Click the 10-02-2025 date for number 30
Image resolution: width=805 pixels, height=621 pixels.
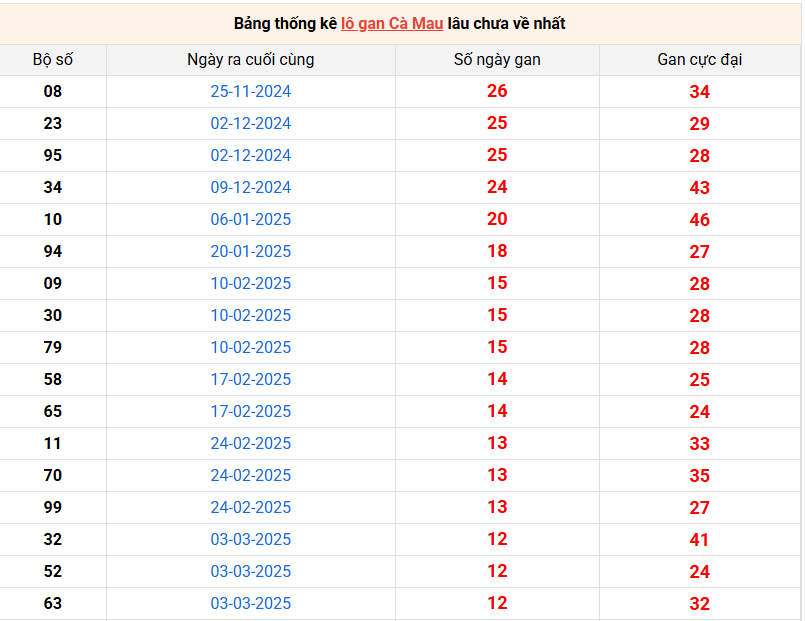click(x=250, y=315)
